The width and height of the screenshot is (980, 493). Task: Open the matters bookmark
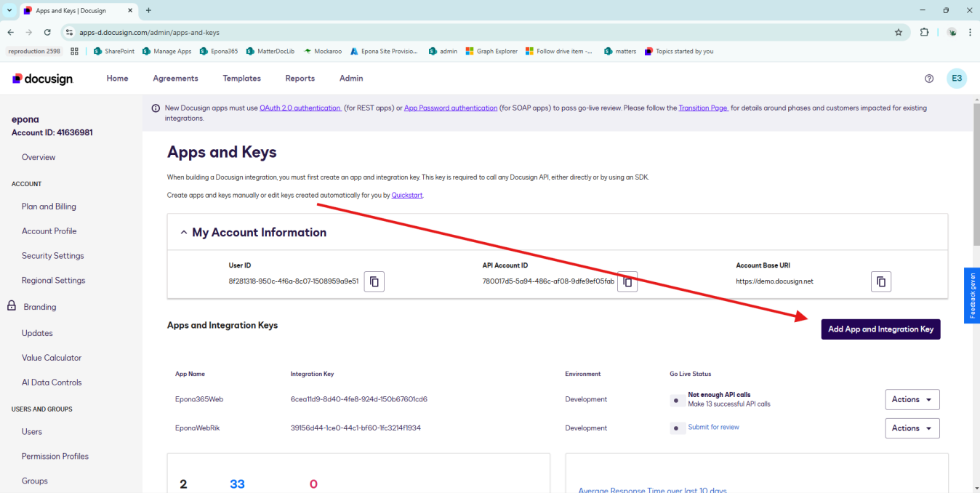620,52
